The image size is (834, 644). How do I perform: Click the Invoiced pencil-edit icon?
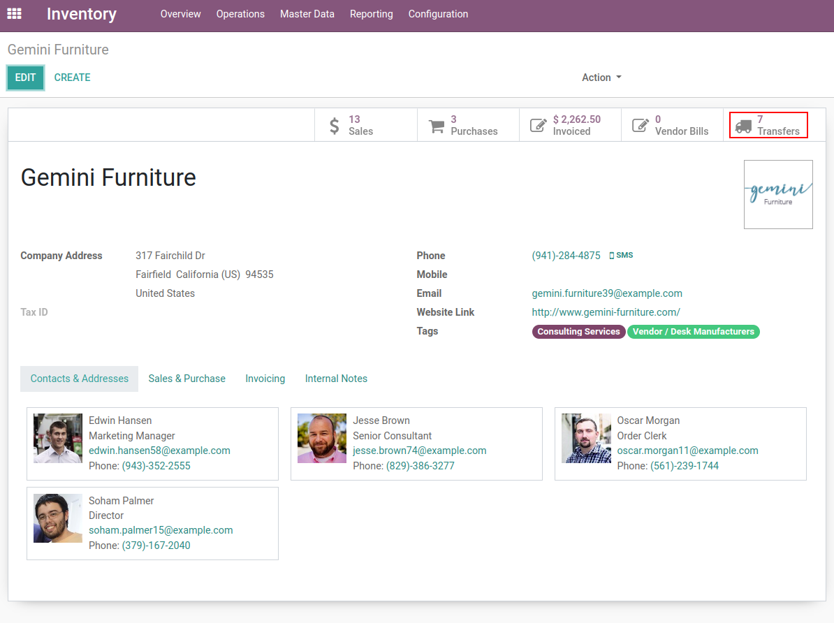(x=538, y=126)
